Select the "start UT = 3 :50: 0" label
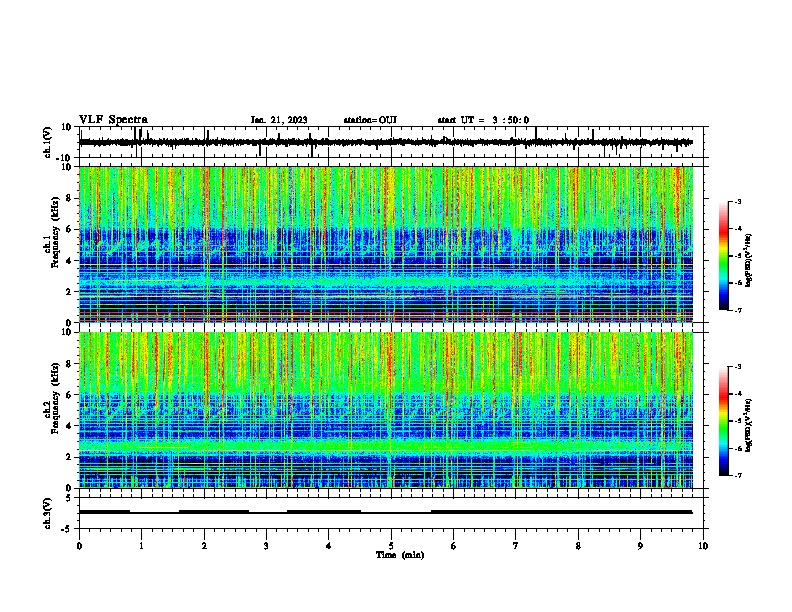 pyautogui.click(x=483, y=120)
